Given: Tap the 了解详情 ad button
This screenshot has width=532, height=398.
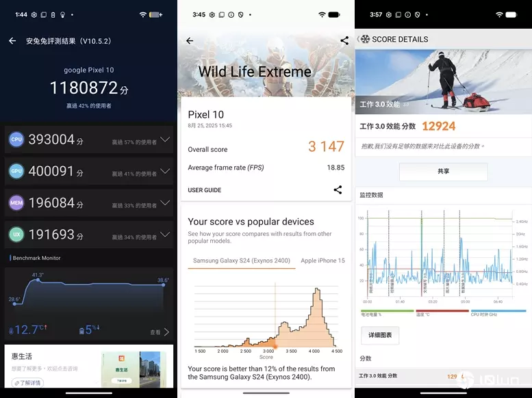Looking at the screenshot, I should click(27, 383).
